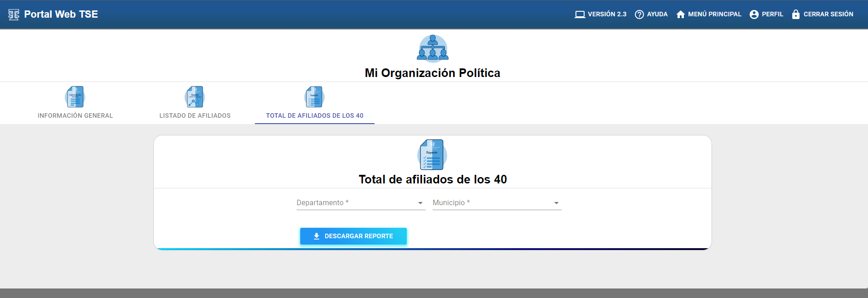The width and height of the screenshot is (868, 298).
Task: Open the Listado de Afiliados tab
Action: click(x=195, y=115)
